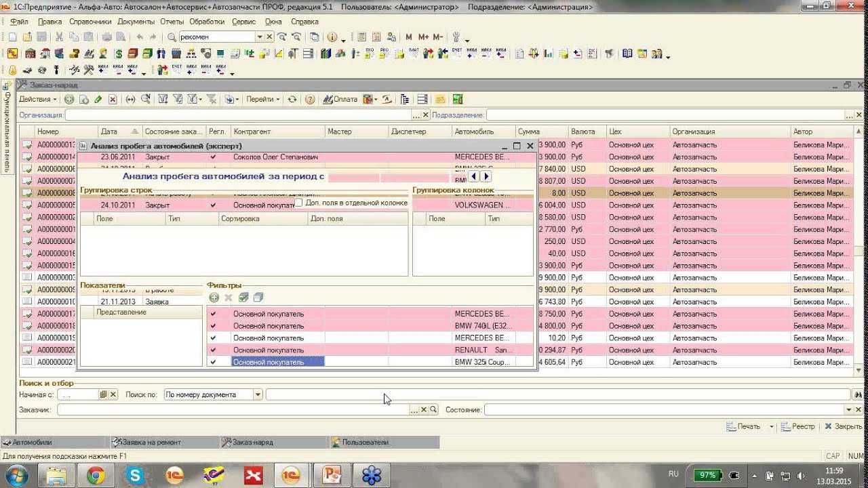
Task: Click the uncheck all filters icon under Фильтры
Action: point(258,298)
